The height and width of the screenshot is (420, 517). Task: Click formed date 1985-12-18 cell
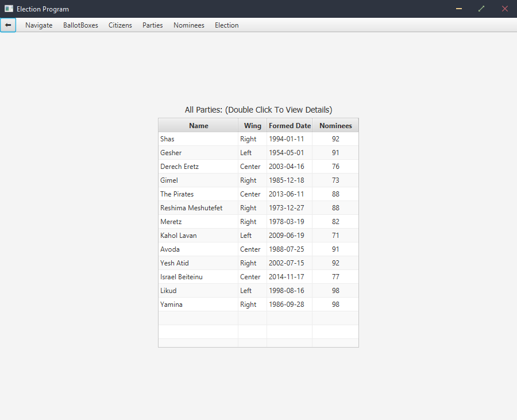click(290, 180)
